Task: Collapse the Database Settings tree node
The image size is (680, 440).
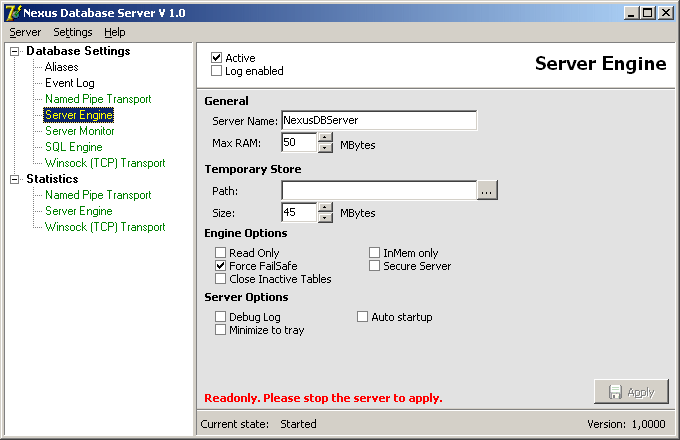Action: (x=15, y=51)
